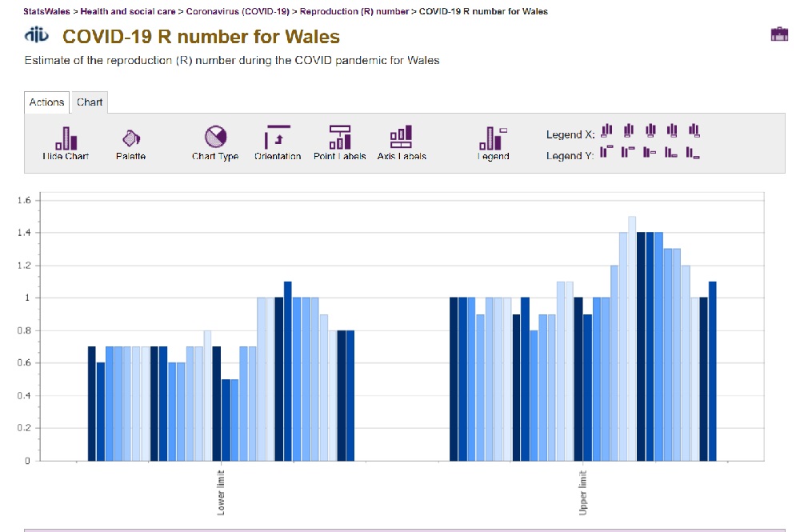Click the 1.6 value on the y-axis
The height and width of the screenshot is (532, 800).
point(24,200)
